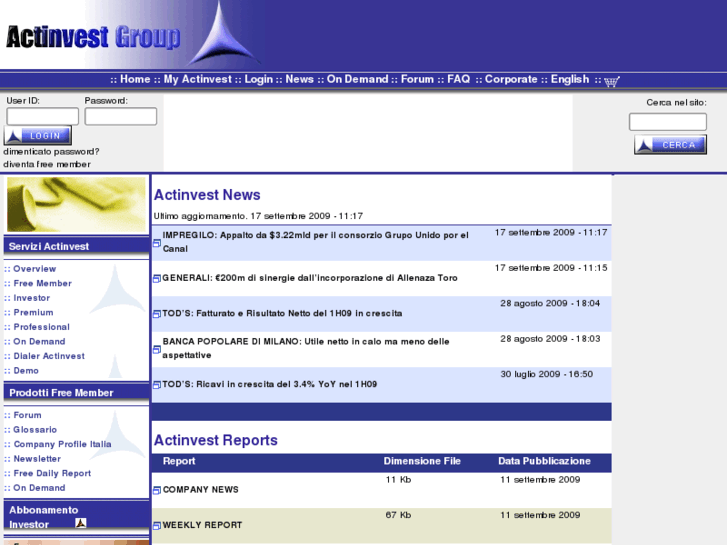
Task: Open the Corporate navigation item
Action: pyautogui.click(x=511, y=79)
